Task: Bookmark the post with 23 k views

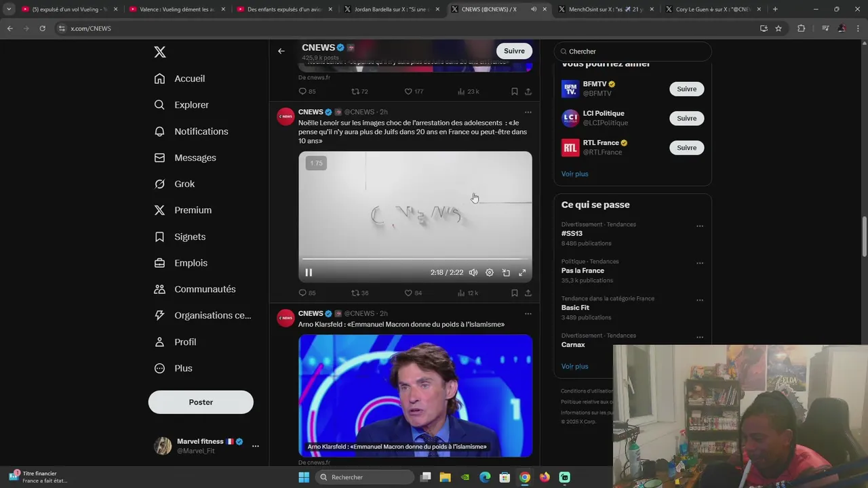Action: (515, 91)
